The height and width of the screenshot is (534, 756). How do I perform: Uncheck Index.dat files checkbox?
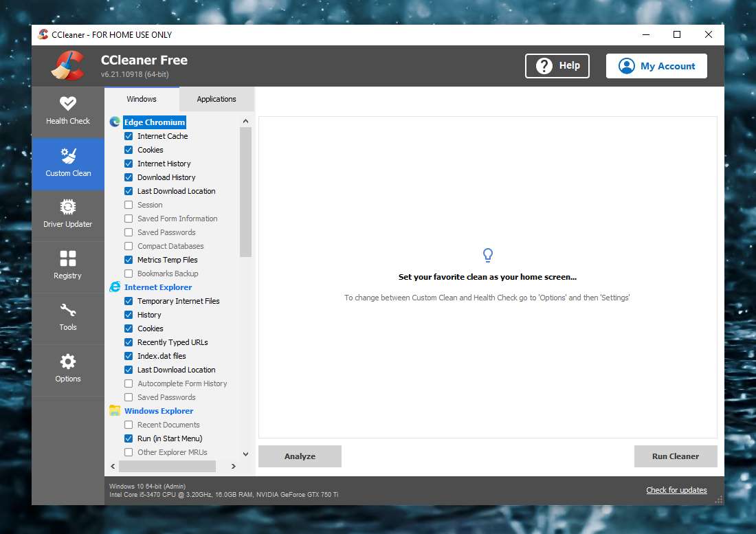(129, 356)
